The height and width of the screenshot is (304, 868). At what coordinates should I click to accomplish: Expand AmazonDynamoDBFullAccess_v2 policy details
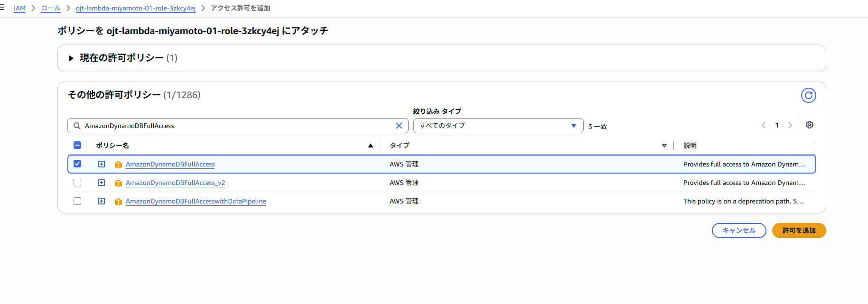click(x=102, y=183)
